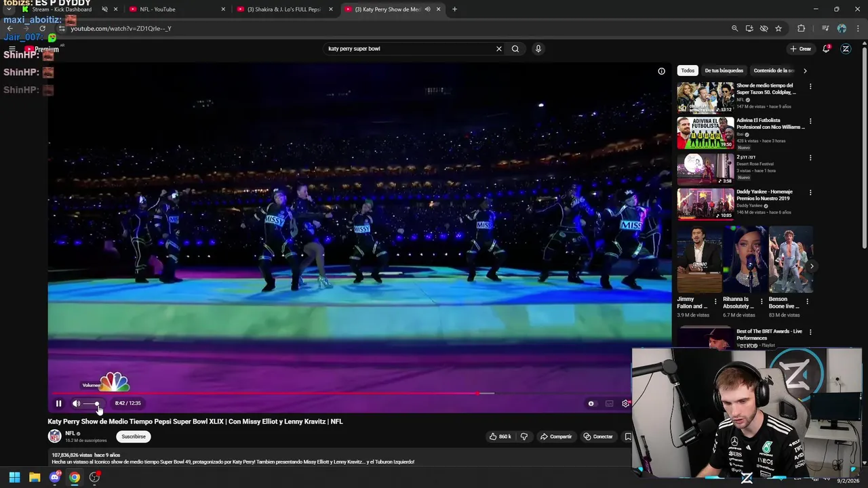Click the Conectar button

tap(598, 436)
